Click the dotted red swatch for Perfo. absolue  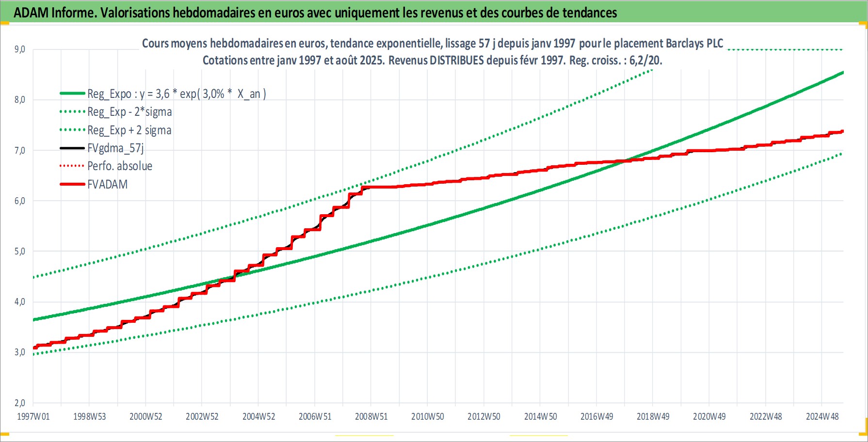(72, 166)
